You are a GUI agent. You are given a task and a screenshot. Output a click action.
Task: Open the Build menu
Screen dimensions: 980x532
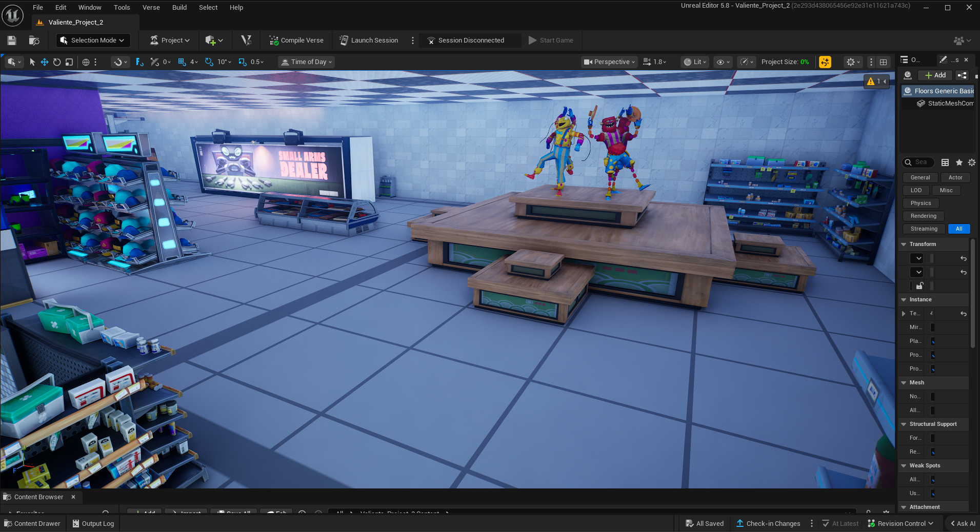(179, 8)
